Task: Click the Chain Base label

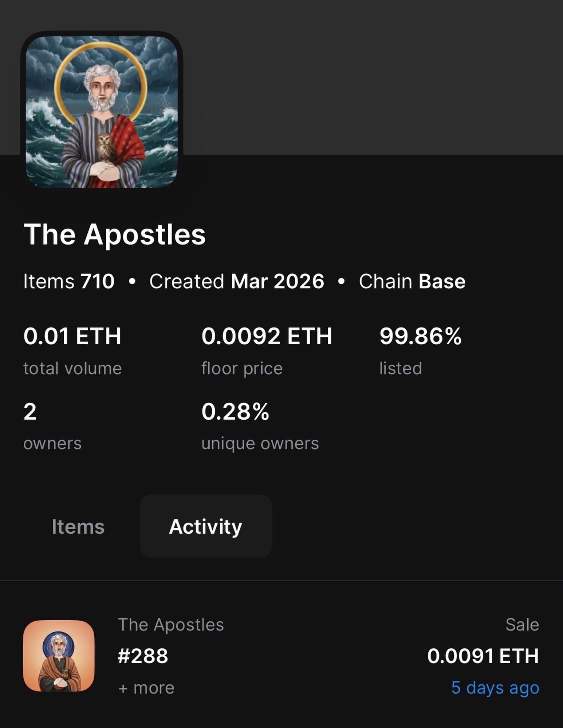Action: [x=412, y=281]
